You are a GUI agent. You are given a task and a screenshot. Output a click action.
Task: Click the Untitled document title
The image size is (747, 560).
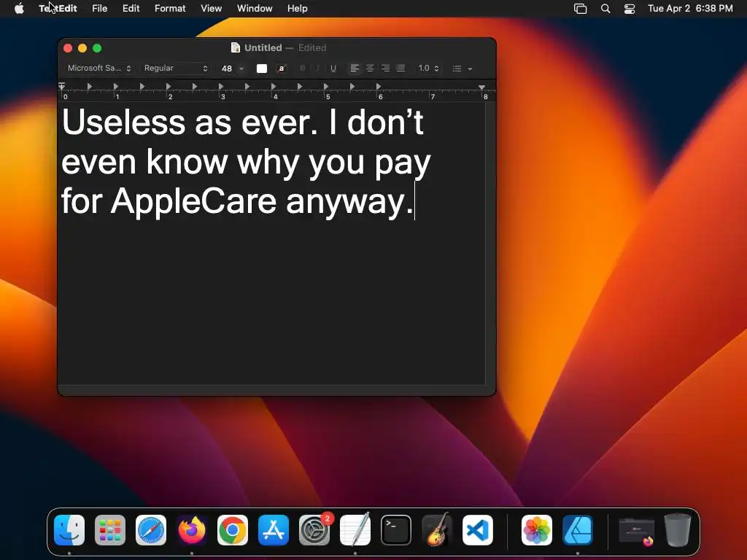click(x=263, y=47)
